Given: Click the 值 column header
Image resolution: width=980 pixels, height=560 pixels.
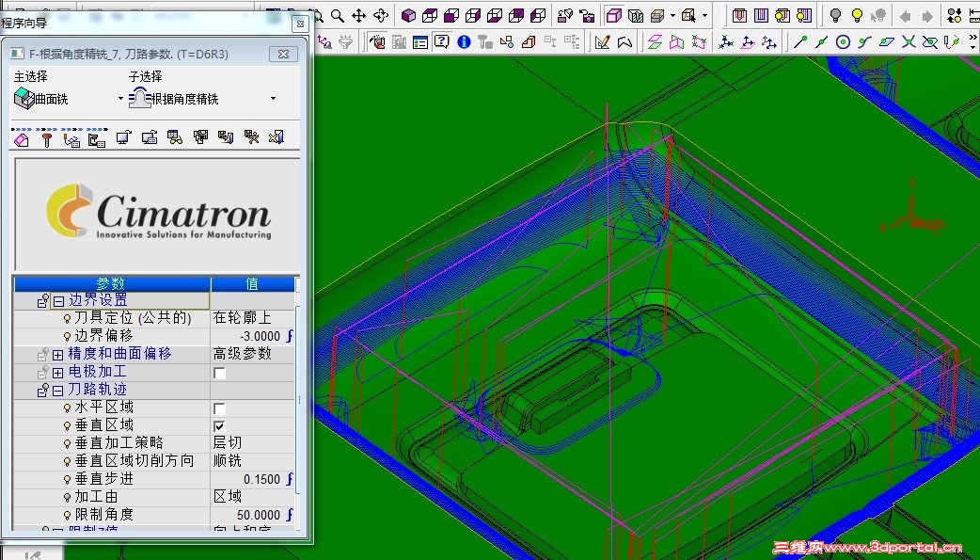Looking at the screenshot, I should [252, 284].
